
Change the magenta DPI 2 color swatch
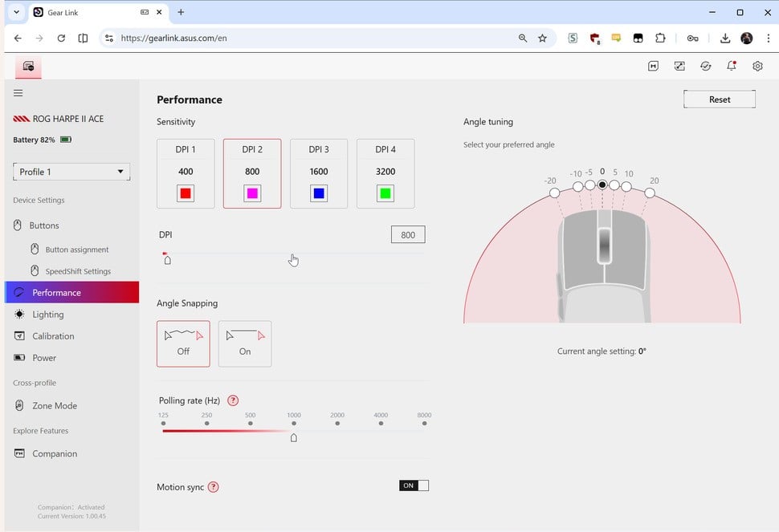pos(252,193)
